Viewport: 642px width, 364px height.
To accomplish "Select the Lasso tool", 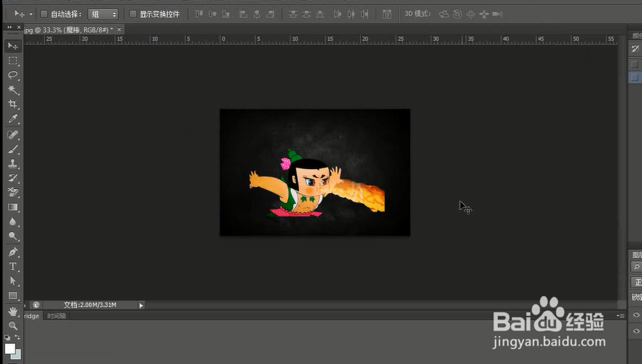I will [13, 75].
